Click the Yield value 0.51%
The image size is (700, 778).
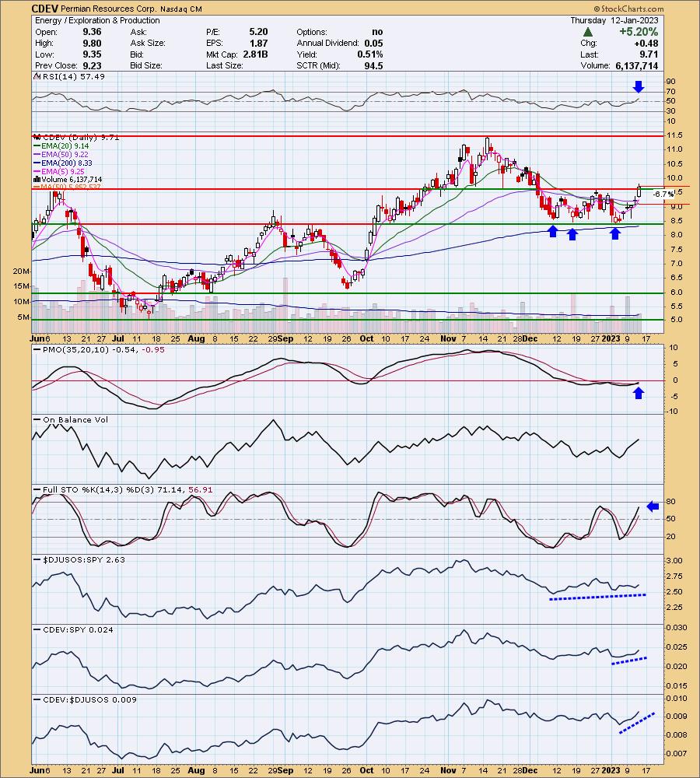[x=370, y=54]
